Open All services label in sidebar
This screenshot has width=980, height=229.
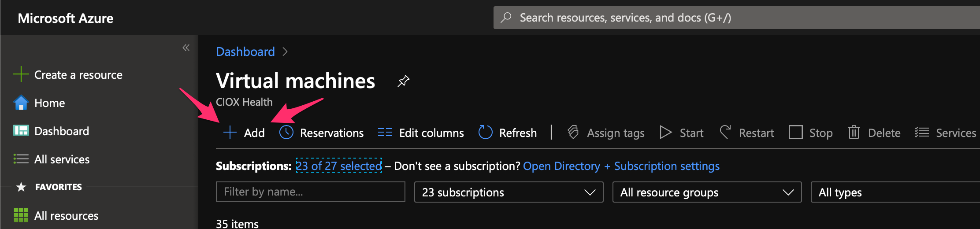[62, 159]
